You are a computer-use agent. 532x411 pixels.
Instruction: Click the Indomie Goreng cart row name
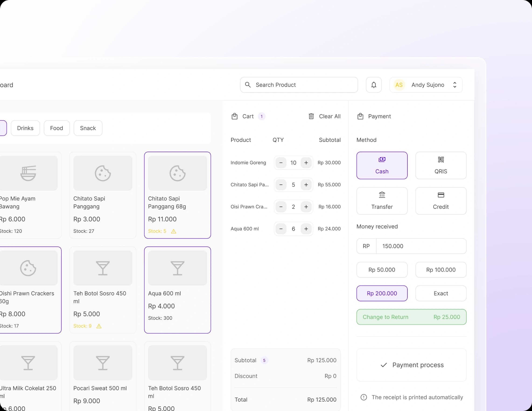point(248,163)
